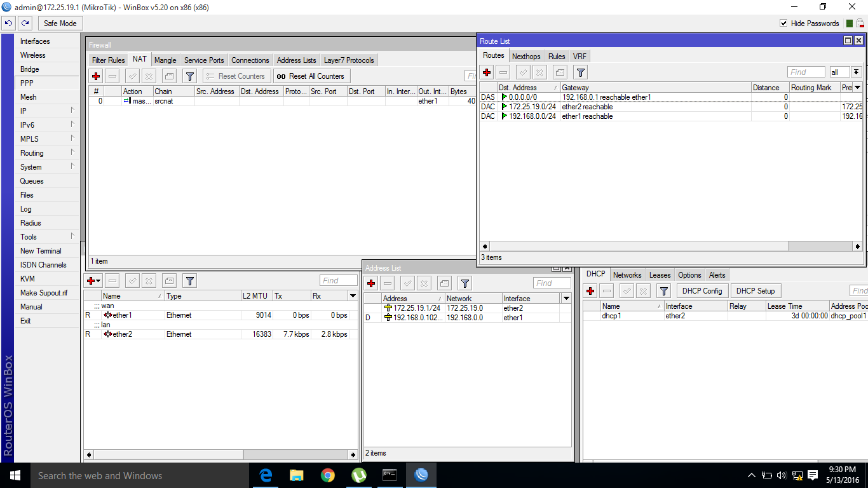868x488 pixels.
Task: Select the 172.25.19.1/24 address row
Action: [x=467, y=308]
